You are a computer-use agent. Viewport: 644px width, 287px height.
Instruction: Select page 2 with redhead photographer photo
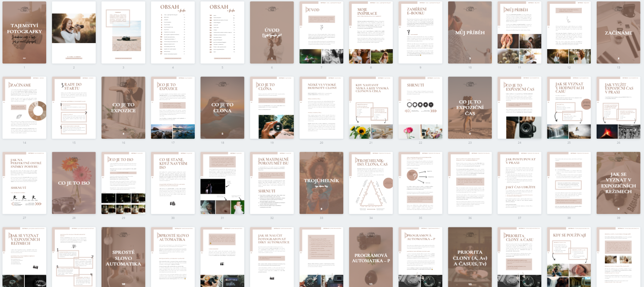click(x=74, y=32)
